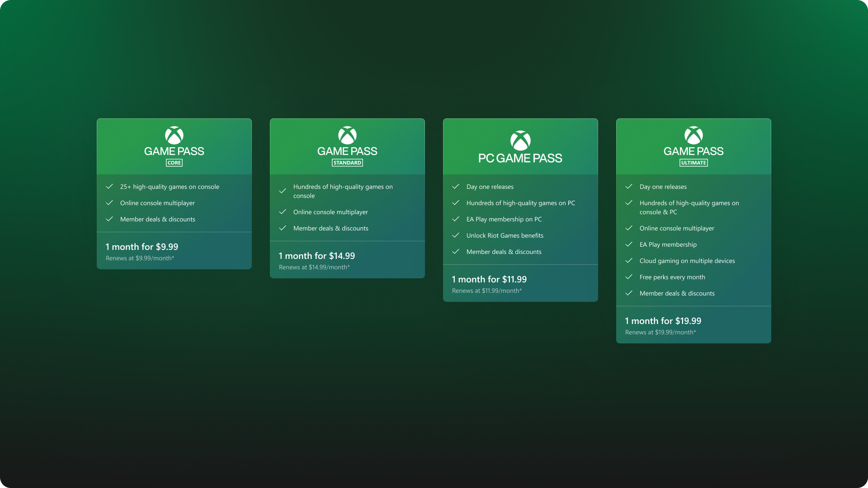Click the checkmark next to EA Play membership on Ultimate card
Screen dimensions: 868x488
pyautogui.click(x=629, y=244)
